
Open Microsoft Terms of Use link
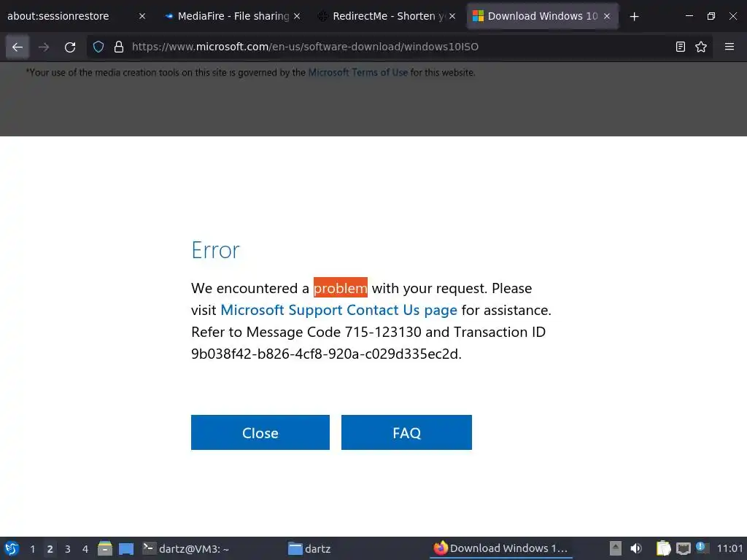coord(357,73)
